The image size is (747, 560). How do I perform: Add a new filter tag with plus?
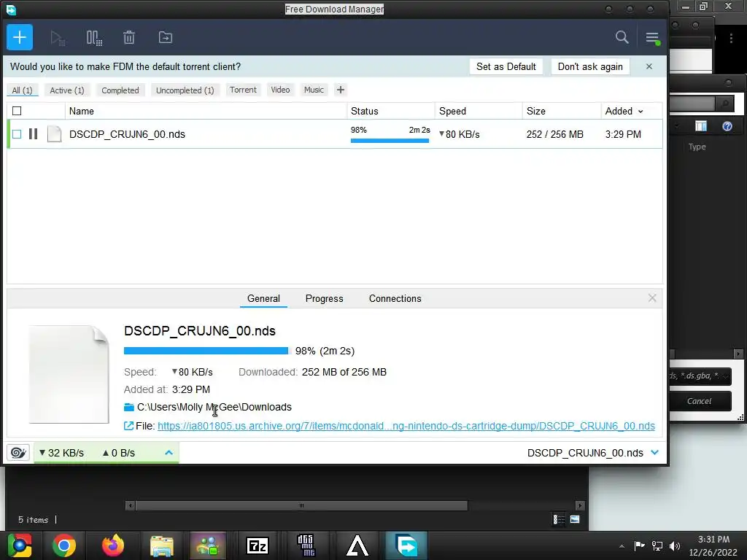tap(340, 90)
